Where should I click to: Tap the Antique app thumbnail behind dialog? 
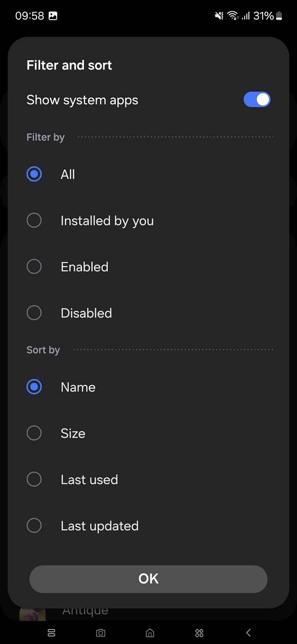point(33,614)
